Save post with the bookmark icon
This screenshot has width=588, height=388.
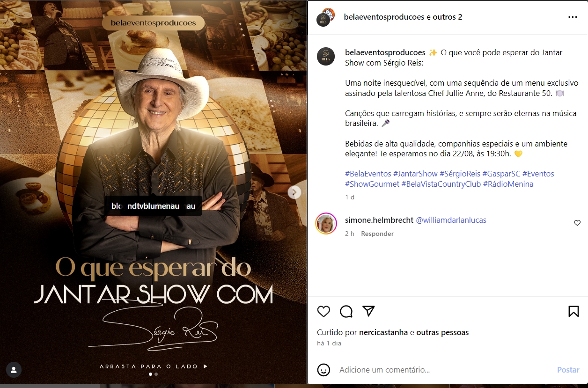[x=573, y=311]
